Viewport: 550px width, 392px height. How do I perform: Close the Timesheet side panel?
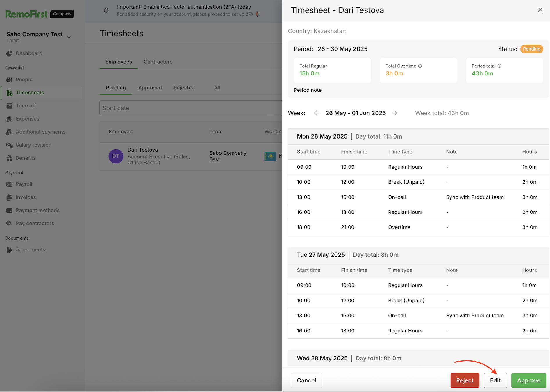coord(540,10)
